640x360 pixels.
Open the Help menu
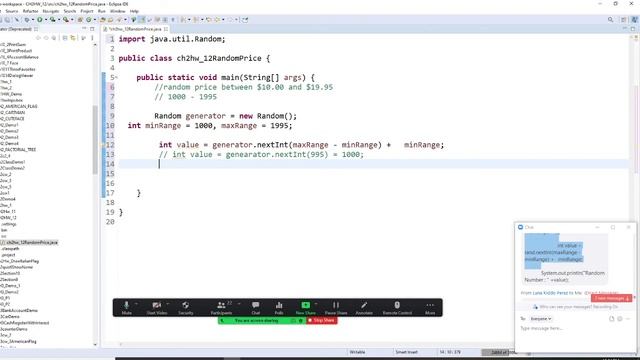pos(134,11)
